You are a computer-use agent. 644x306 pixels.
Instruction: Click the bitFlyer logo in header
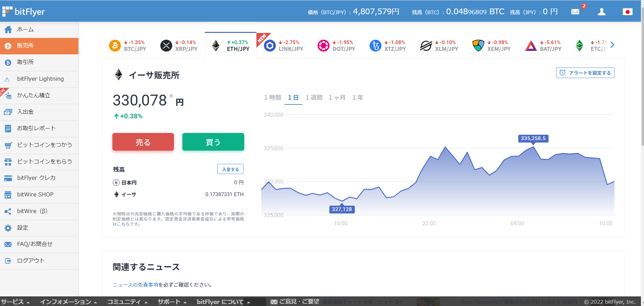[23, 12]
